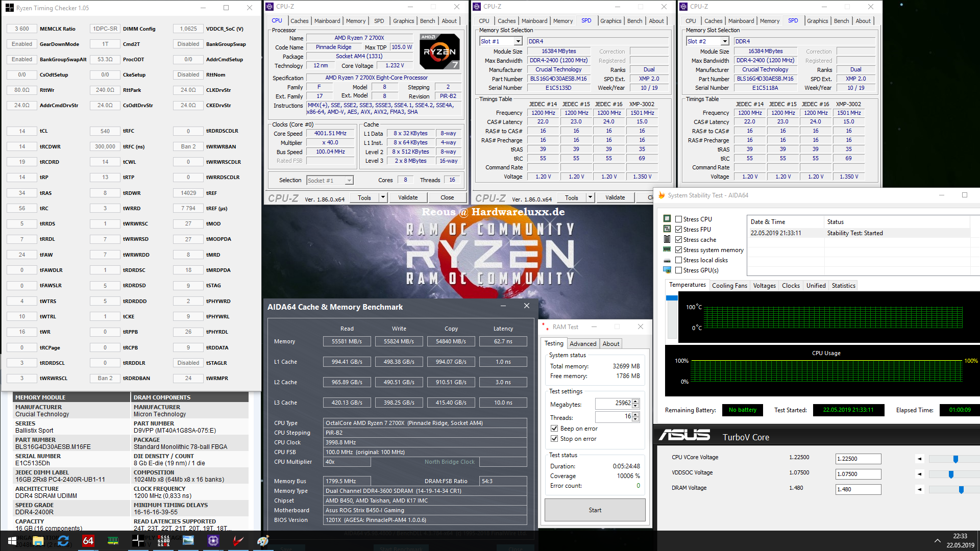Expand the Socket #1 selection dropdown

pos(349,181)
